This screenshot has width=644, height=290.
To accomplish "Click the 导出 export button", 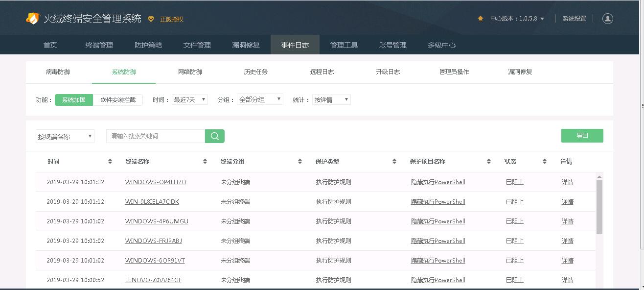I will click(582, 136).
